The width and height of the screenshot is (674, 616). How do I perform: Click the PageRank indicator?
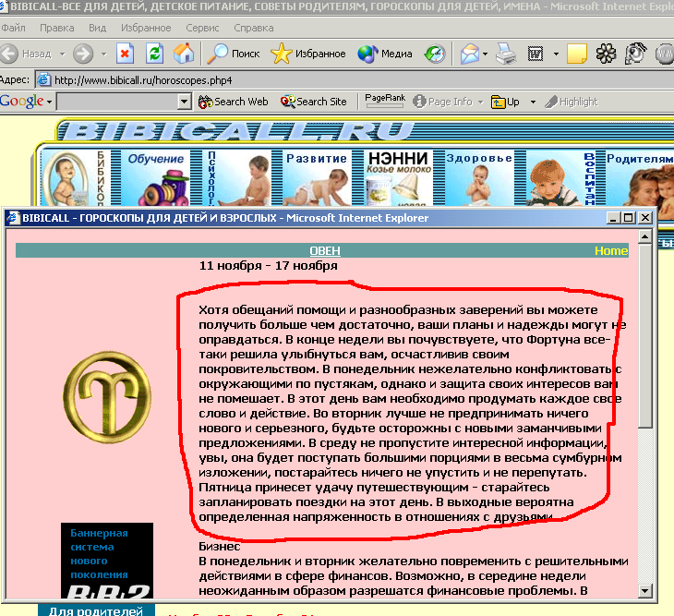pos(385,101)
